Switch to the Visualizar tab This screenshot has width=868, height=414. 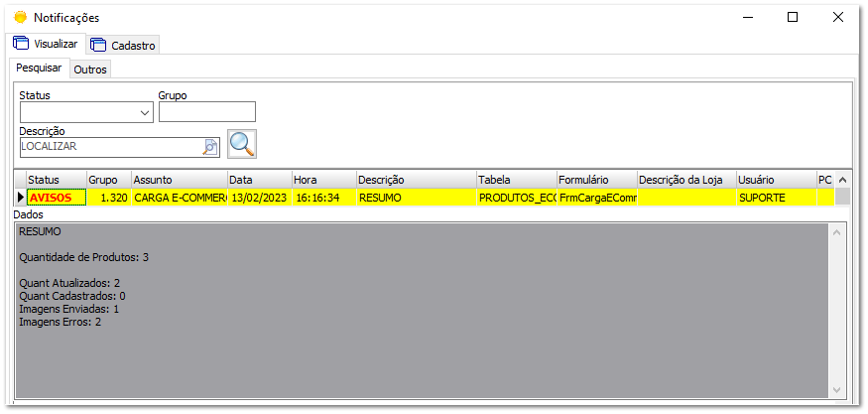(x=48, y=44)
